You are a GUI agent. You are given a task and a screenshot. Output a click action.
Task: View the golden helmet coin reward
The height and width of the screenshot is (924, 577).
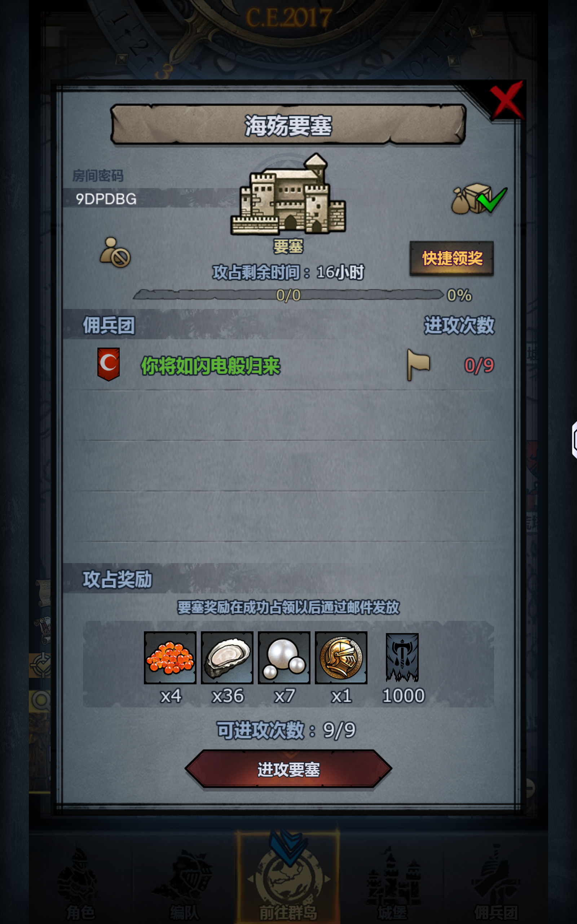tap(341, 658)
